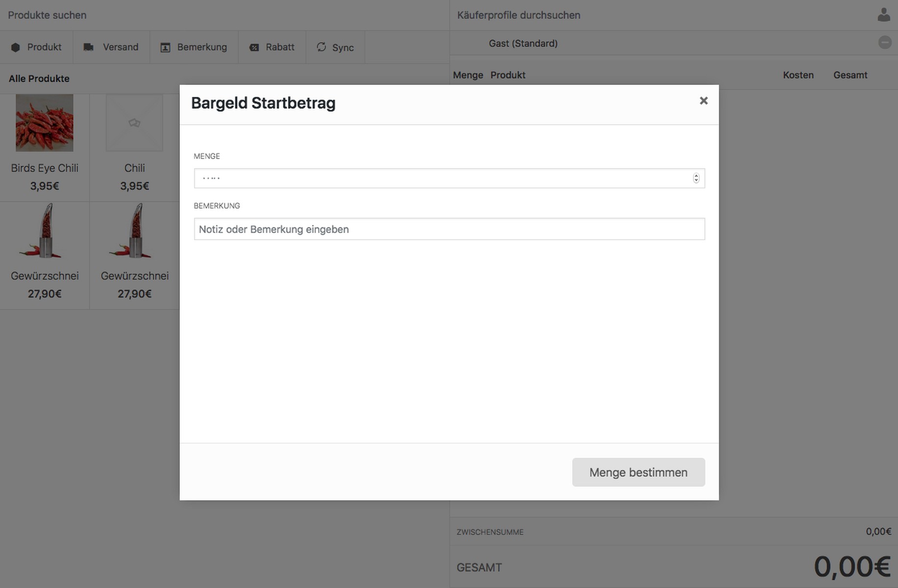Click the Menge number stepper arrows

pyautogui.click(x=696, y=178)
